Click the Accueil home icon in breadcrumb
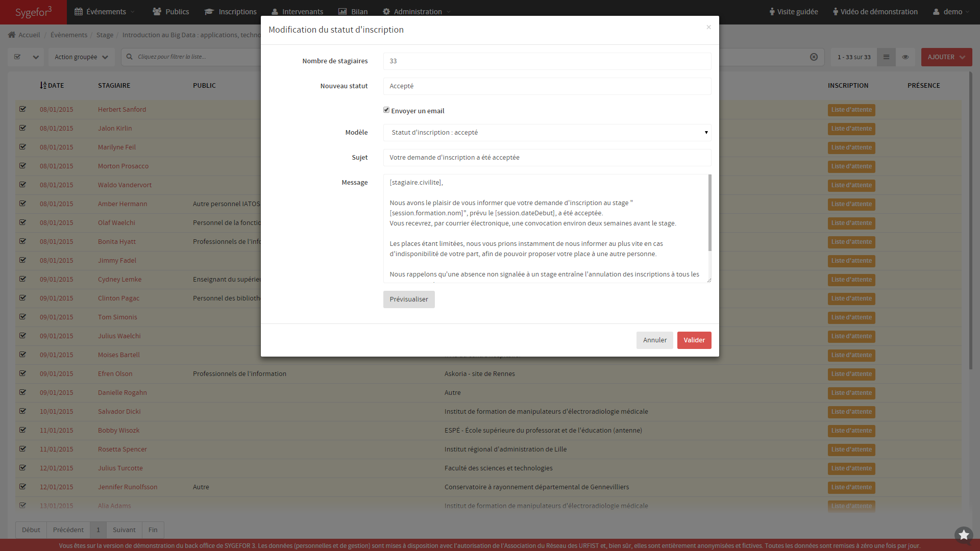 (12, 35)
